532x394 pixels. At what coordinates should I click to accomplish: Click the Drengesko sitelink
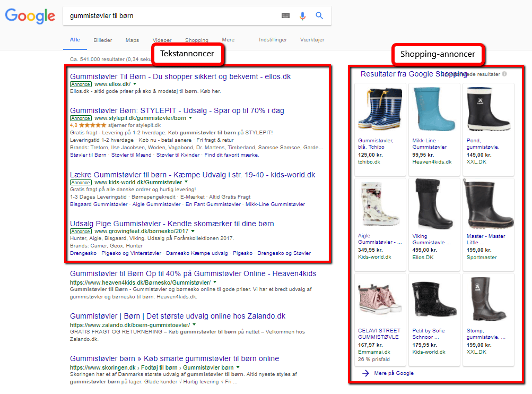tap(83, 253)
